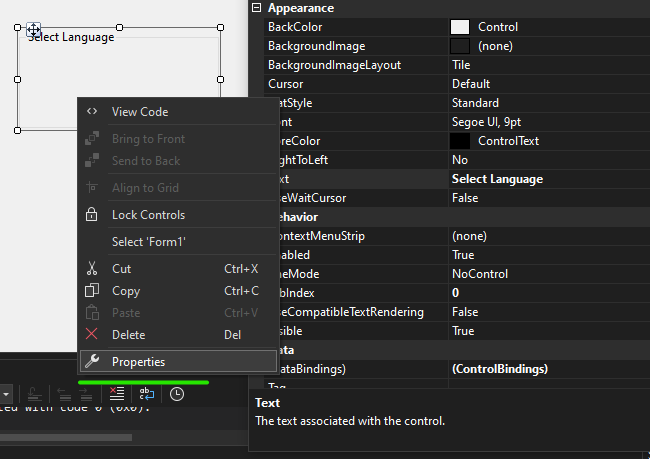
Task: Choose Select 'Form1' from the context menu
Action: [148, 242]
